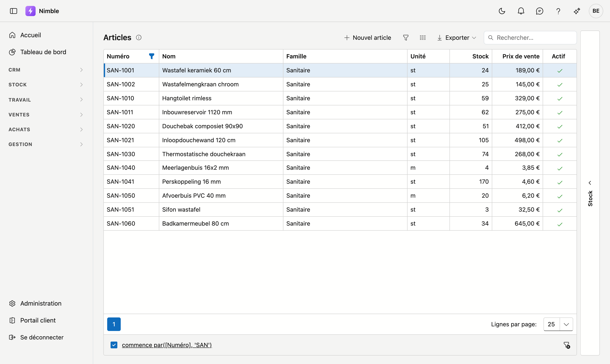Expand the GESTION section
Screen dimensions: 610x364
pyautogui.click(x=46, y=144)
